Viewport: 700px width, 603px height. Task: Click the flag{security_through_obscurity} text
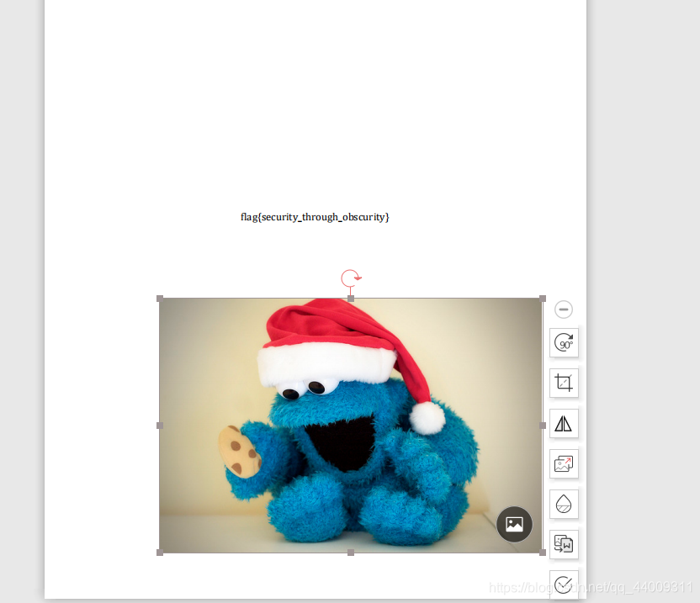pyautogui.click(x=315, y=217)
